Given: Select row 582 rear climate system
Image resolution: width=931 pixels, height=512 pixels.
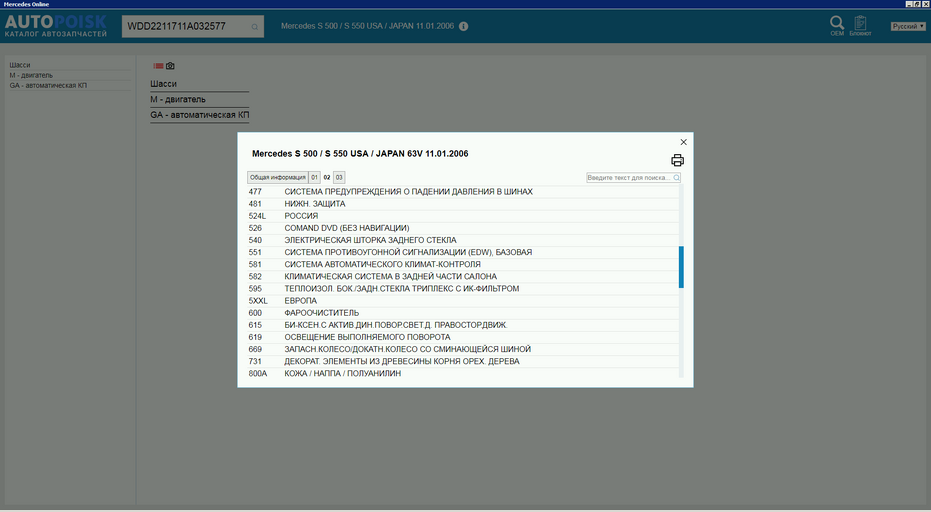Looking at the screenshot, I should pos(463,276).
